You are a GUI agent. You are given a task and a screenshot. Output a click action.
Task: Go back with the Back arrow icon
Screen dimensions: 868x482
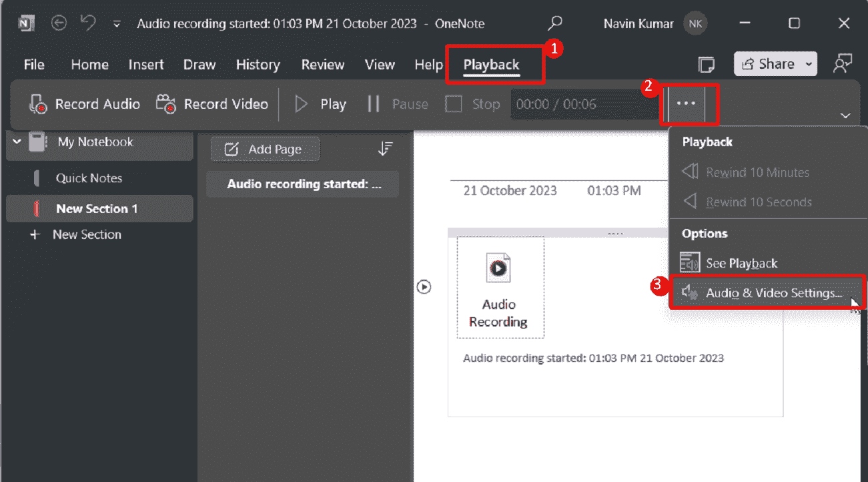pyautogui.click(x=59, y=23)
